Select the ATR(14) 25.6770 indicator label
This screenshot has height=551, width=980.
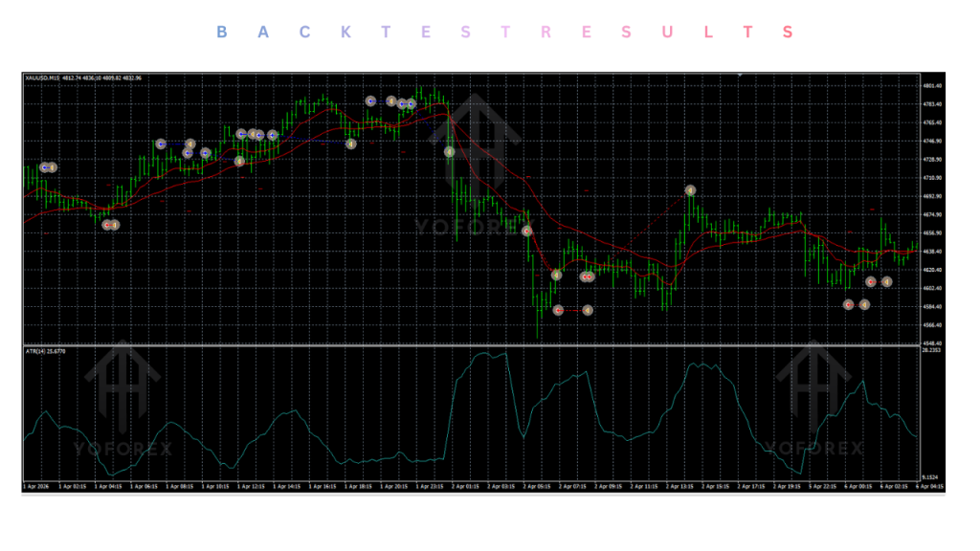coord(45,351)
